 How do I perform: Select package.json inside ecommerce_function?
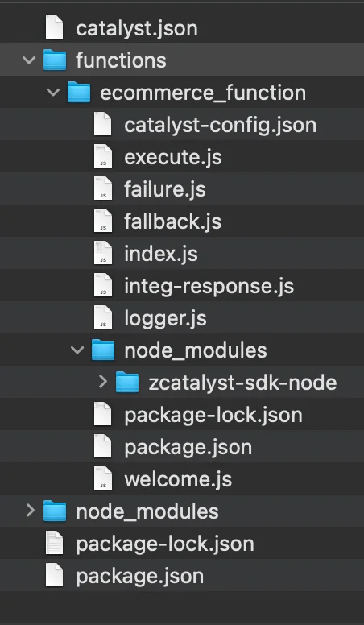point(182,446)
